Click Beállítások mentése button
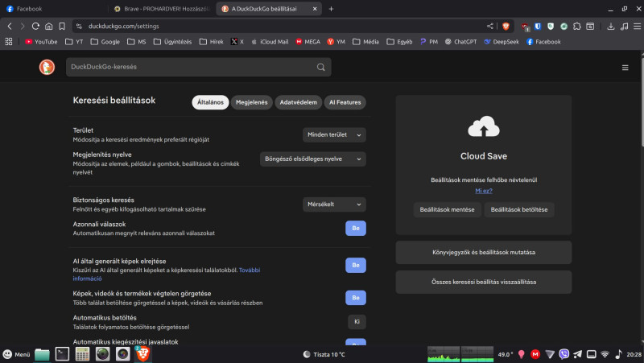 point(448,209)
